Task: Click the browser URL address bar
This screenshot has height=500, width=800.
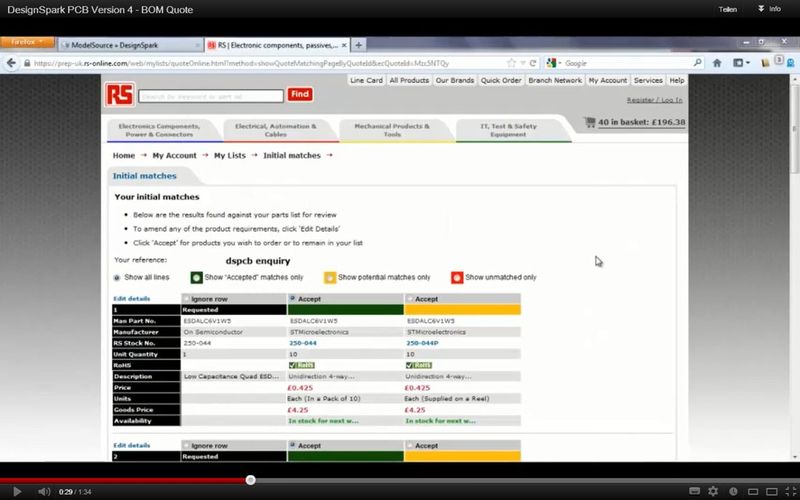Action: pos(265,63)
